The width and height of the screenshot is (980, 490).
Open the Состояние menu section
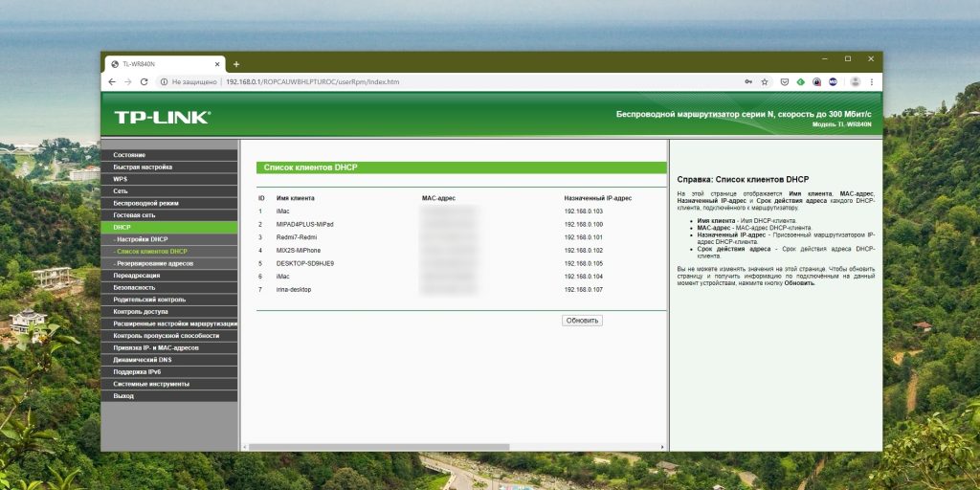coord(129,155)
